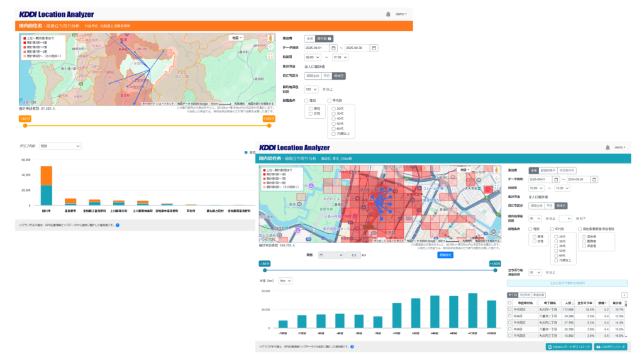Open 地図の誤りを報告する link on Tokyo map
Screen dimensions: 644x362
(487, 241)
